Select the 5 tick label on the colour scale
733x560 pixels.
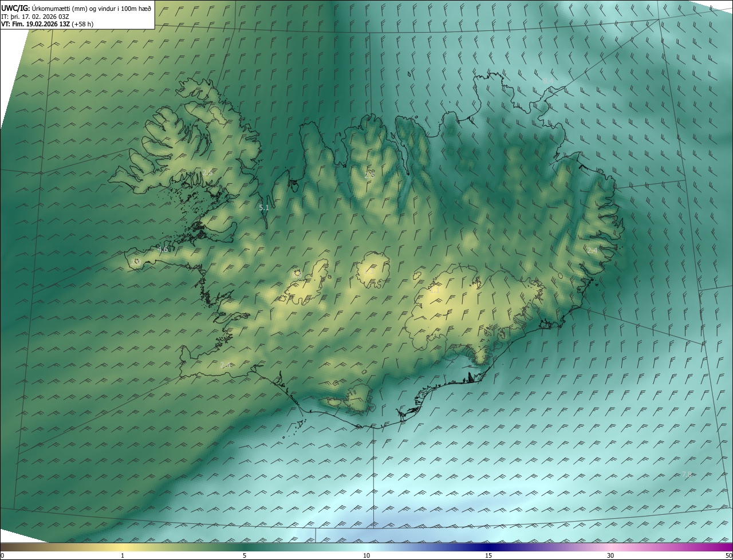pos(245,556)
